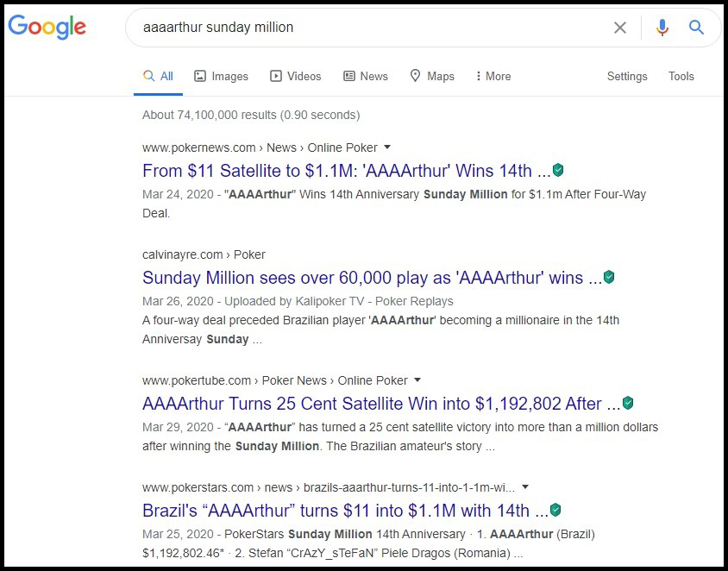Viewport: 728px width, 571px height.
Task: Open search Settings
Action: [x=627, y=76]
